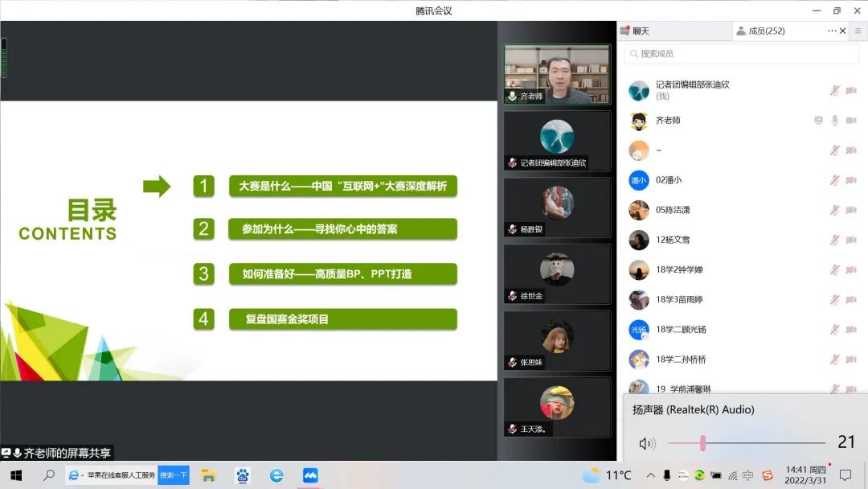
Task: Switch to the 聊天 chat tab
Action: (641, 31)
